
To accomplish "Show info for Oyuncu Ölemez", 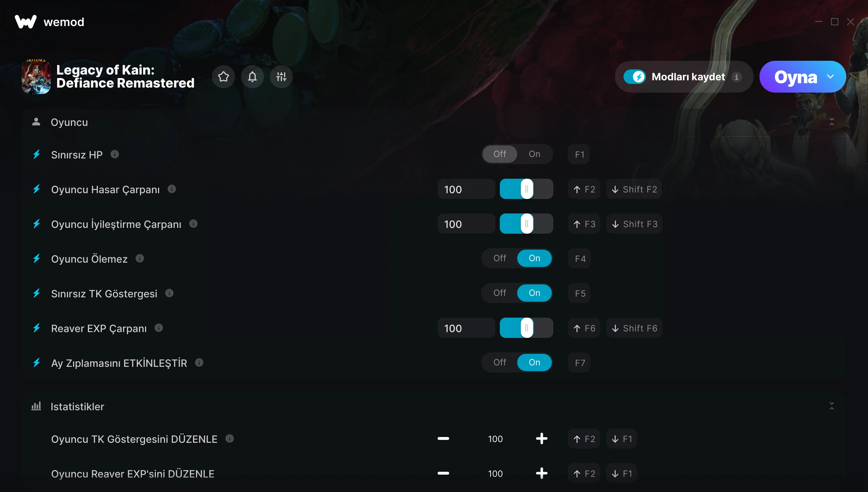I will pos(140,258).
